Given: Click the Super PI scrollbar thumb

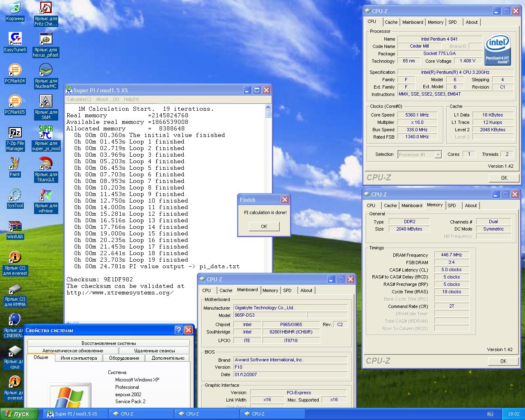Looking at the screenshot, I should [x=268, y=114].
